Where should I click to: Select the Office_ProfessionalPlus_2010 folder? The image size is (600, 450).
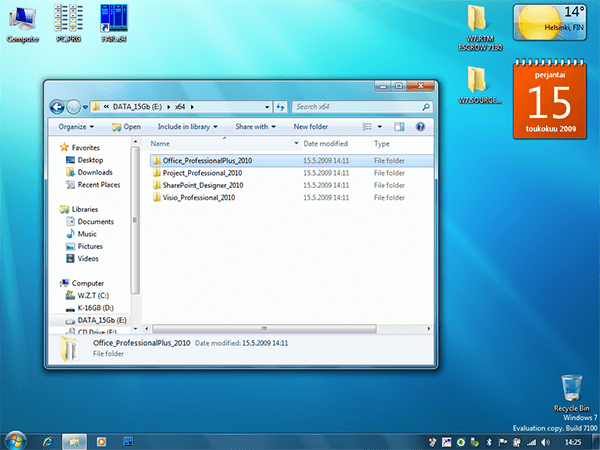pos(292,161)
